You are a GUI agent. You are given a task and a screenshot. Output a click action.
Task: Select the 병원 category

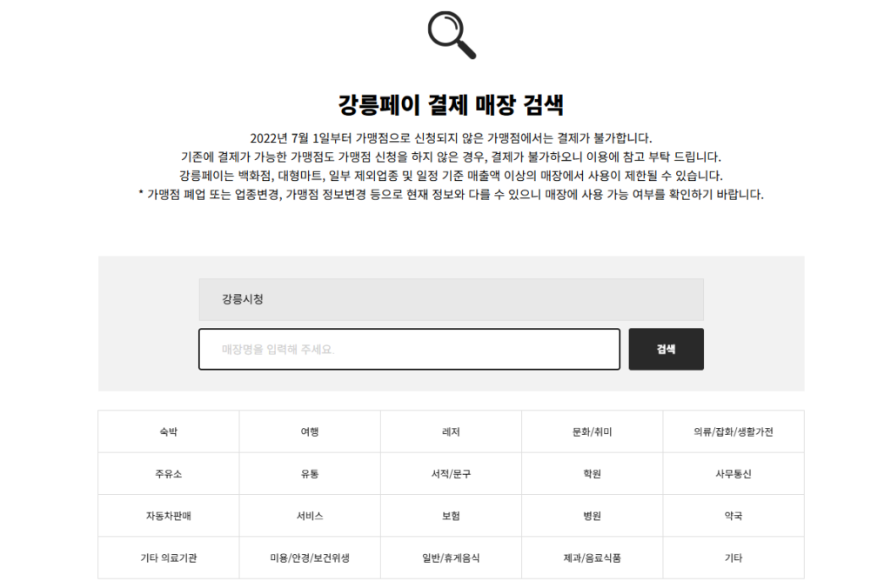592,516
